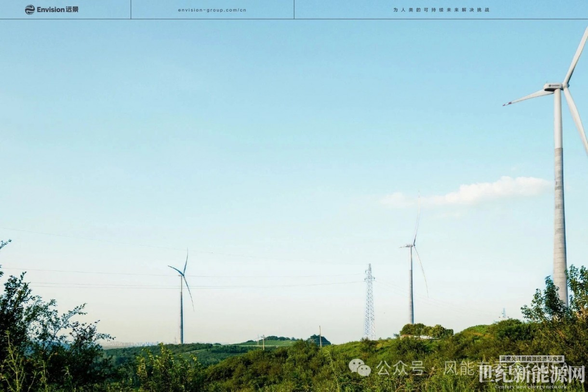Click the 世纪新能源网 watermark title

[532, 374]
